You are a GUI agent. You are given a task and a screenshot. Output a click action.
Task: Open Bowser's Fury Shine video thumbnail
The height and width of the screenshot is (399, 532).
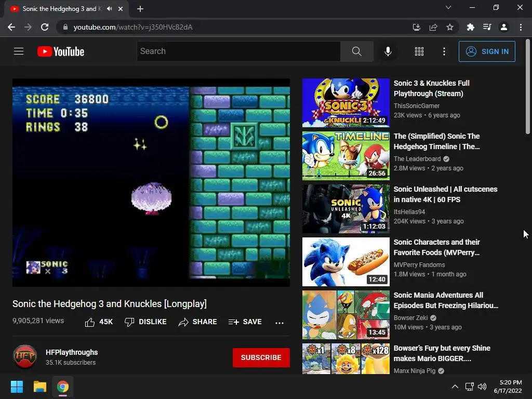345,358
